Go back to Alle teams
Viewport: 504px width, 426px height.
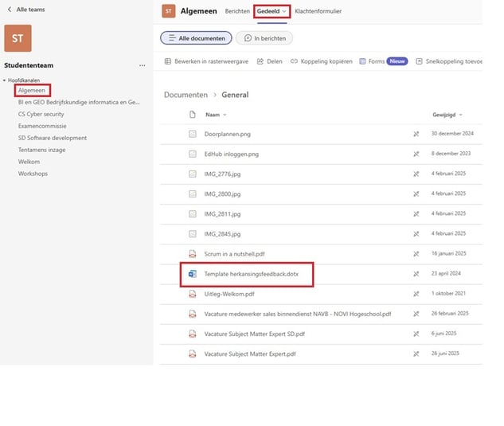[x=26, y=10]
